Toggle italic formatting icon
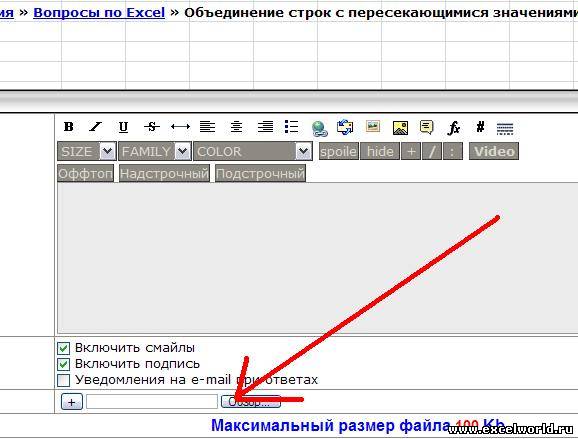 (x=95, y=127)
